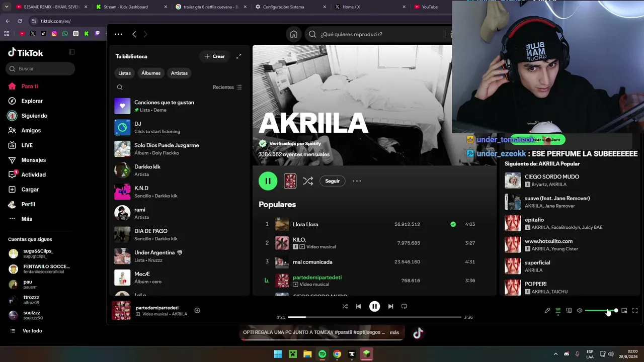Remove Llora Llora from liked songs checkmark
The width and height of the screenshot is (644, 362).
[453, 224]
